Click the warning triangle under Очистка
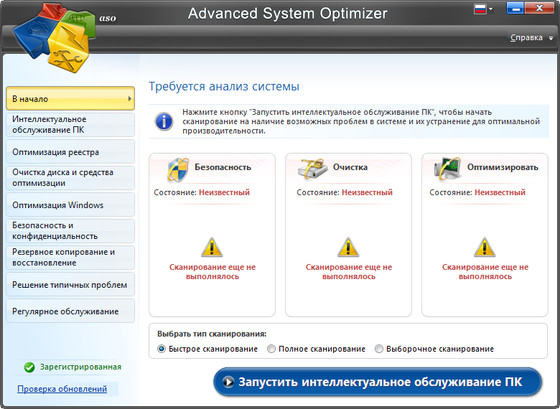 (x=348, y=248)
